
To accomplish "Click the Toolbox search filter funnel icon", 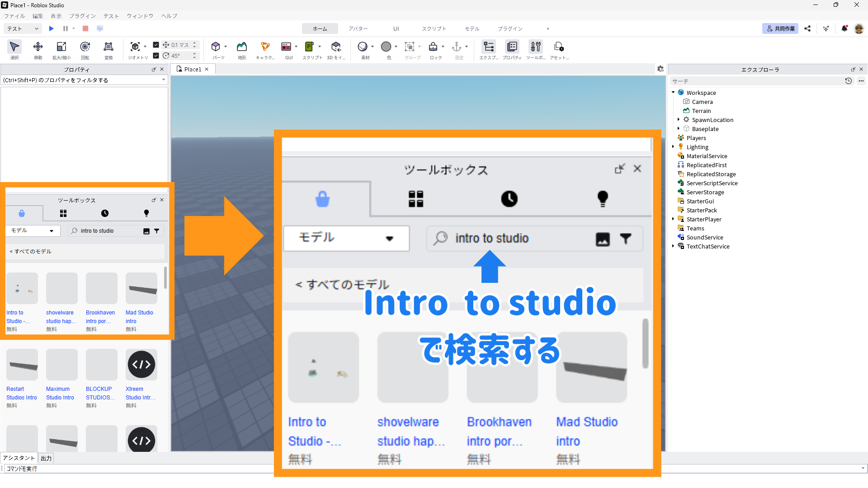I will point(157,231).
